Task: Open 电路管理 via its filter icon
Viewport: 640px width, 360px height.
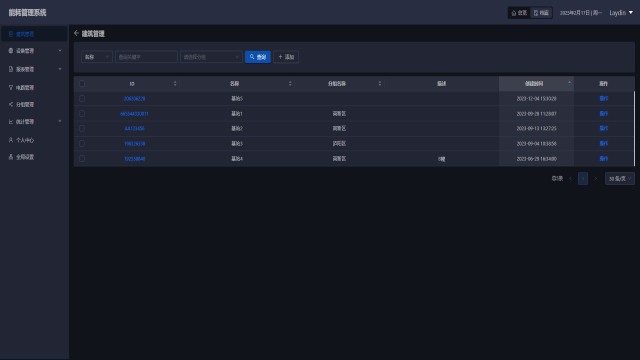Action: 11,87
